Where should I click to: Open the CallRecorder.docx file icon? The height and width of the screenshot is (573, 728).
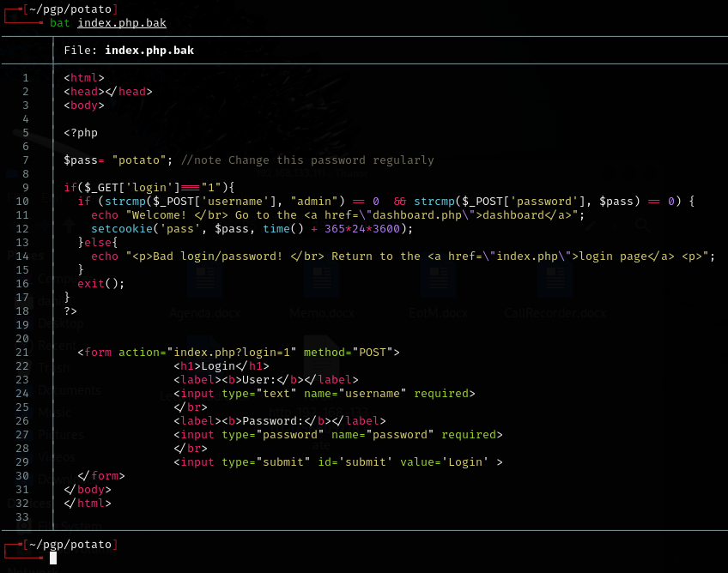[555, 280]
